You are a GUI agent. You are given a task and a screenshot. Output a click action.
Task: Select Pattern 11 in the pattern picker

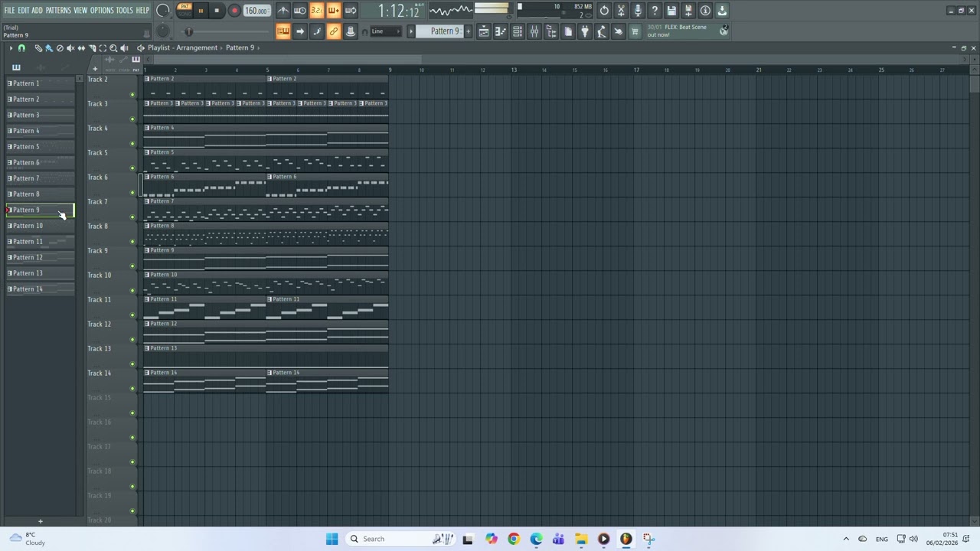(41, 242)
